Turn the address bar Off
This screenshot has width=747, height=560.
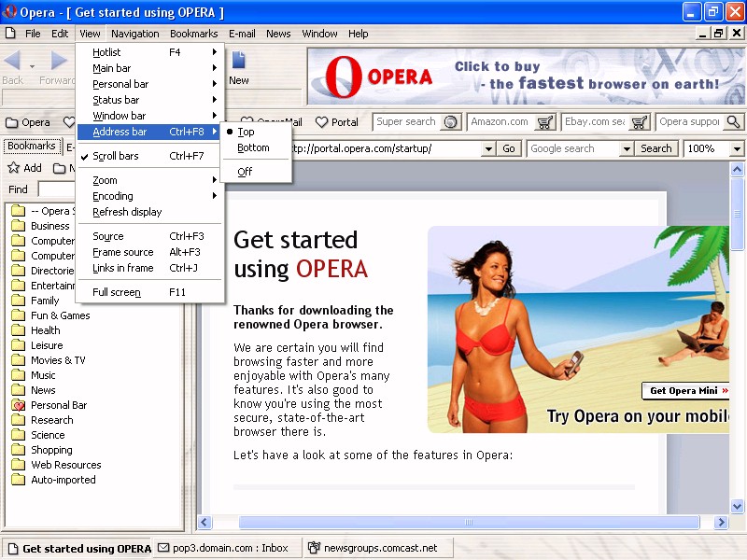click(256, 172)
